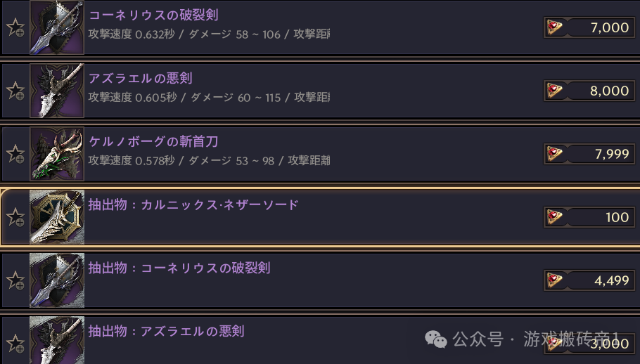Favorite the コーネリウスの破裂剣 listing priced 7,000
This screenshot has width=640, height=364.
[x=15, y=27]
